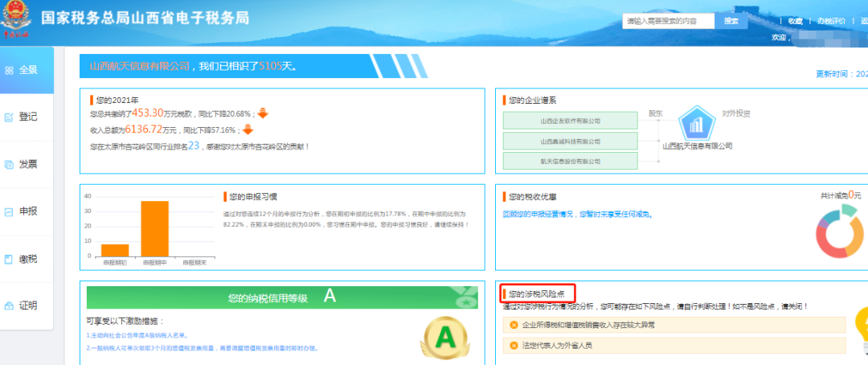Click the 缴税 document icon in sidebar
The image size is (868, 365).
(8, 259)
